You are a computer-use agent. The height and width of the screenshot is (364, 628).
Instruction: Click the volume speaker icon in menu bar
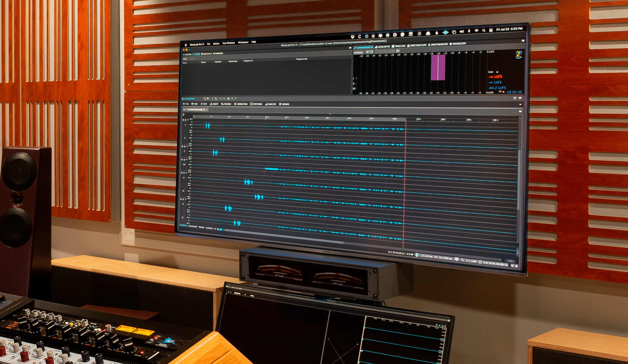pyautogui.click(x=461, y=32)
